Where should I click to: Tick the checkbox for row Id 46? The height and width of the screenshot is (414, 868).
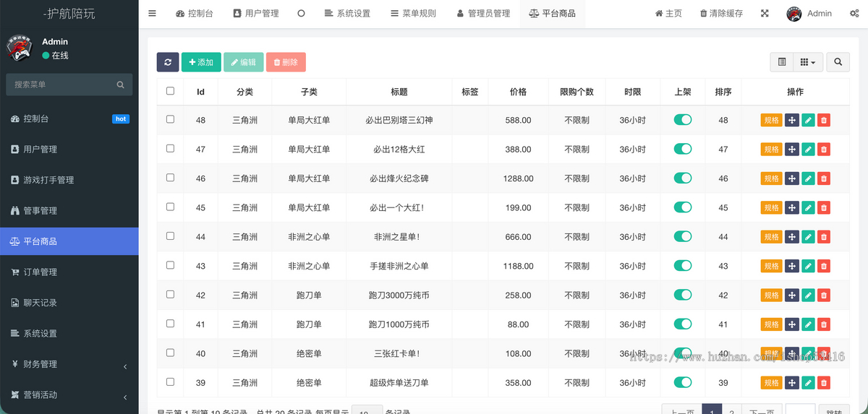pos(170,178)
